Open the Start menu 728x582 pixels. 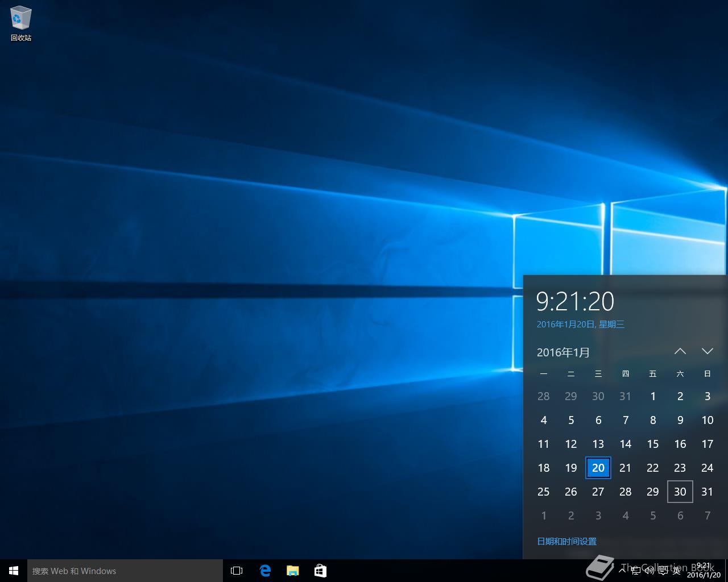[14, 571]
